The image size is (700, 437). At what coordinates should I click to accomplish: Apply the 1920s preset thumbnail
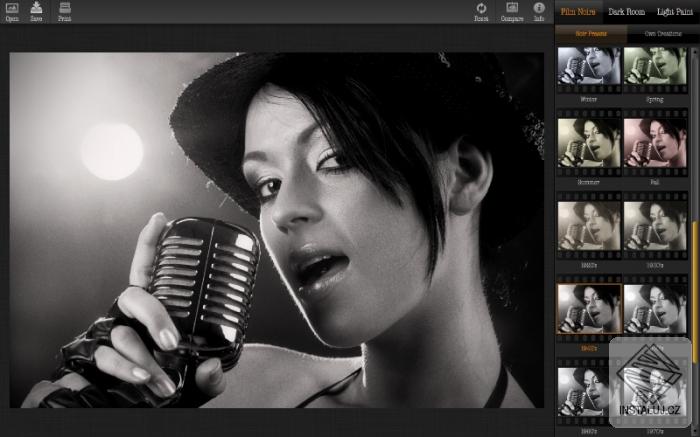[x=589, y=226]
